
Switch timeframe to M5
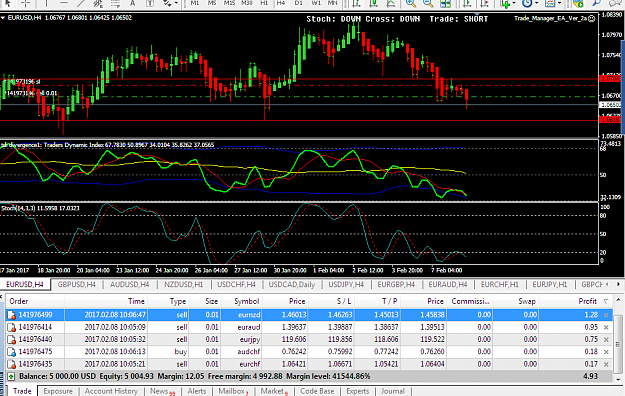tap(212, 3)
